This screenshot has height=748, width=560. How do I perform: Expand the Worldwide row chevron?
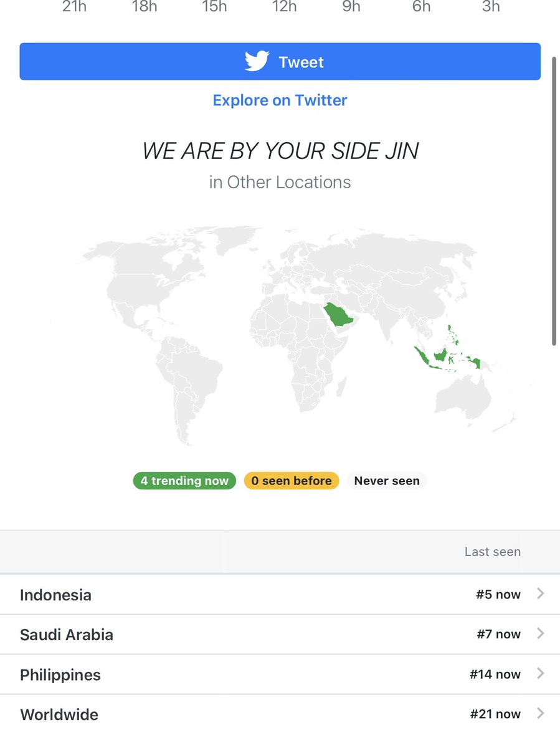point(540,713)
